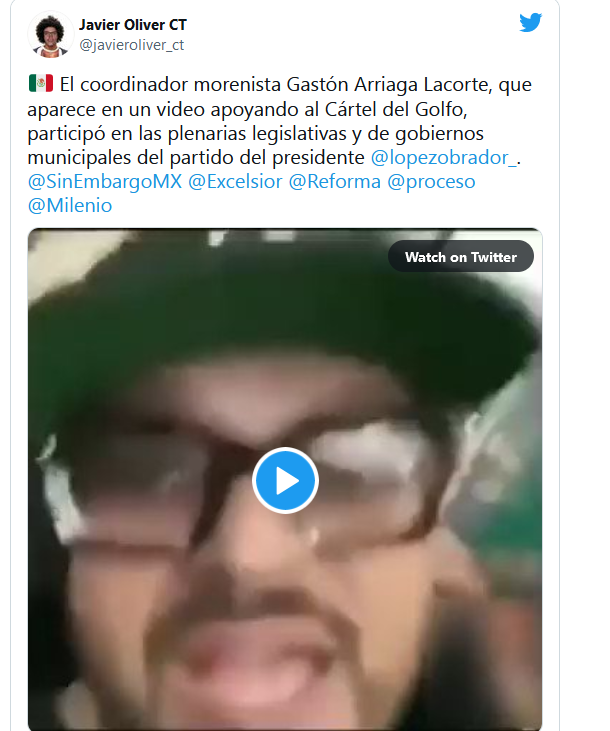The height and width of the screenshot is (731, 610).
Task: Click the Mexican flag emoji
Action: pyautogui.click(x=41, y=84)
